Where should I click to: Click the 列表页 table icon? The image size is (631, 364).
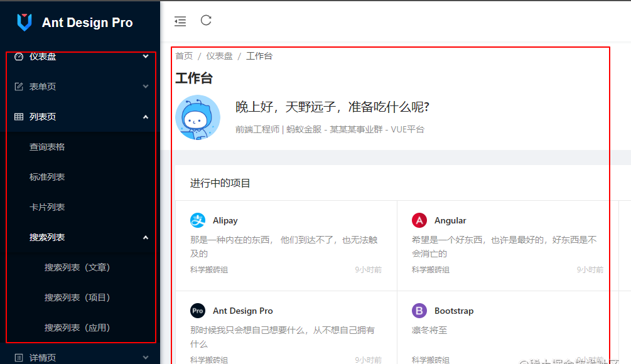(x=19, y=117)
